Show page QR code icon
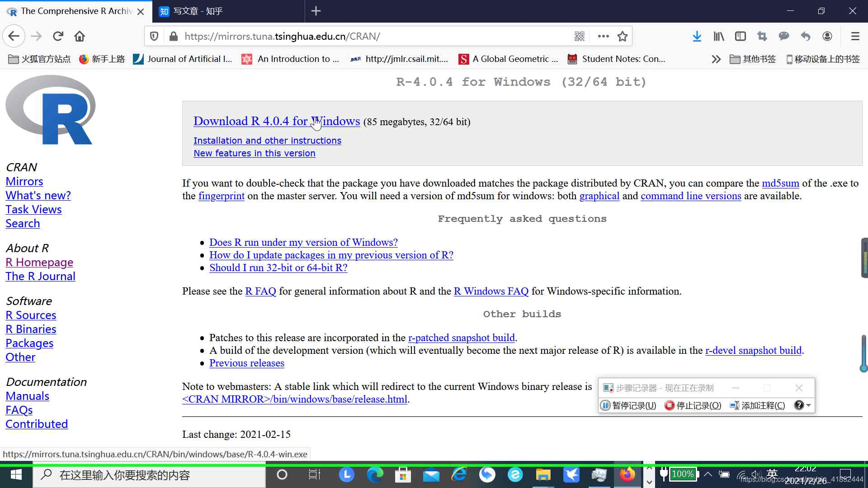868x488 pixels. [580, 36]
